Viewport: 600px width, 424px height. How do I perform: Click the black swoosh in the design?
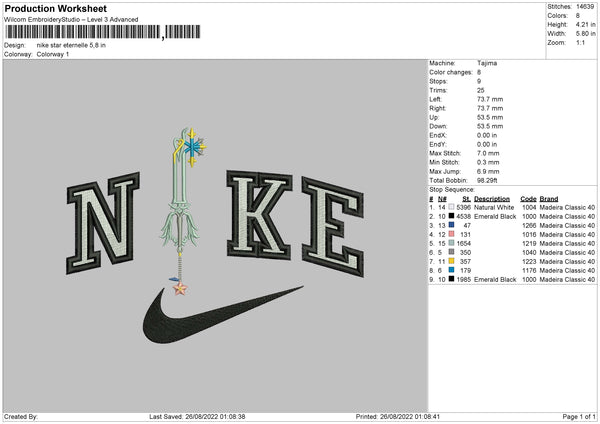pyautogui.click(x=223, y=315)
